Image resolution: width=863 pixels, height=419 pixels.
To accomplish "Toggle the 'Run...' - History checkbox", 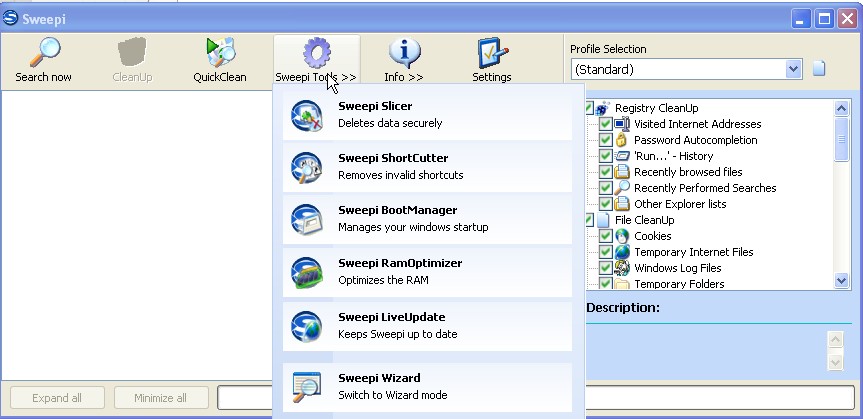I will (605, 156).
